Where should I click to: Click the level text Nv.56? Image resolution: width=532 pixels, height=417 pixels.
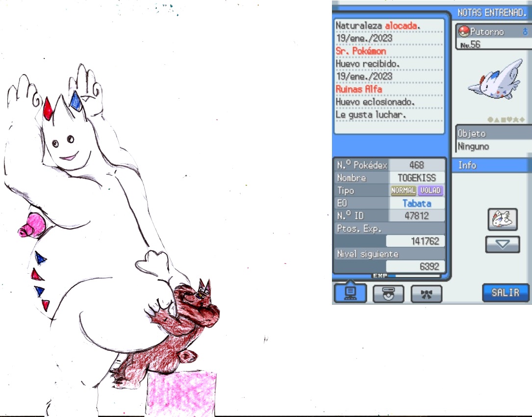[470, 45]
